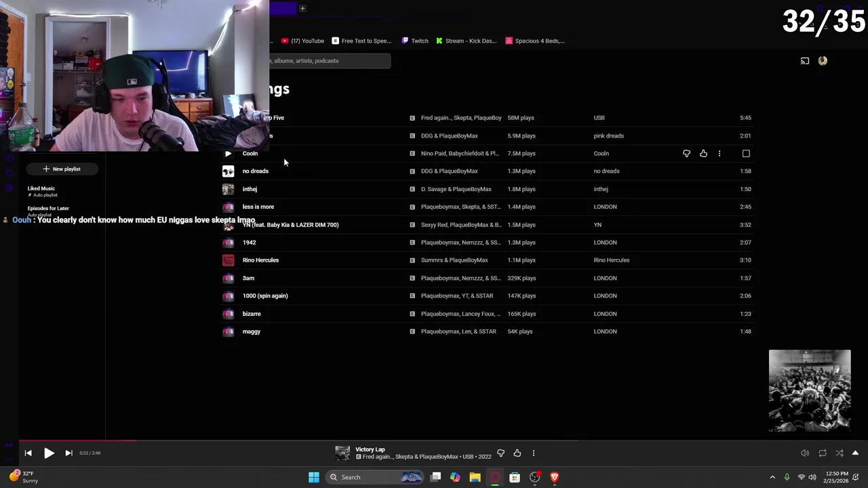Open a new browser tab

click(x=302, y=9)
